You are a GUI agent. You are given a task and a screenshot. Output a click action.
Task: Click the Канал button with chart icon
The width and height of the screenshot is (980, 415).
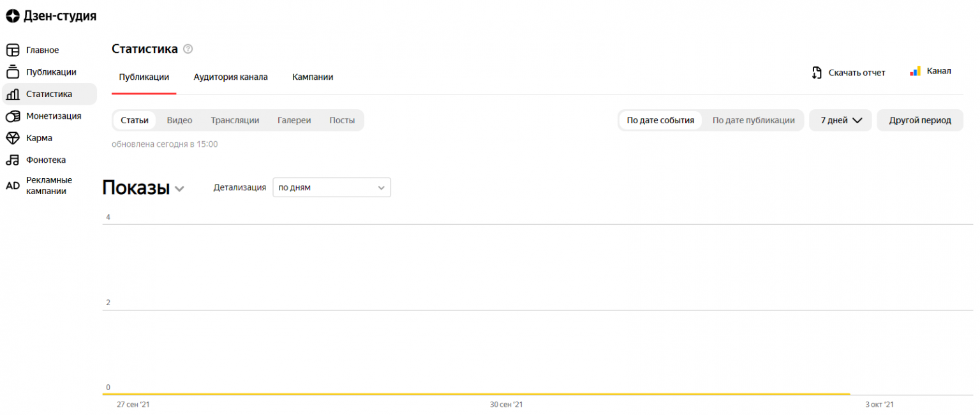pos(930,72)
